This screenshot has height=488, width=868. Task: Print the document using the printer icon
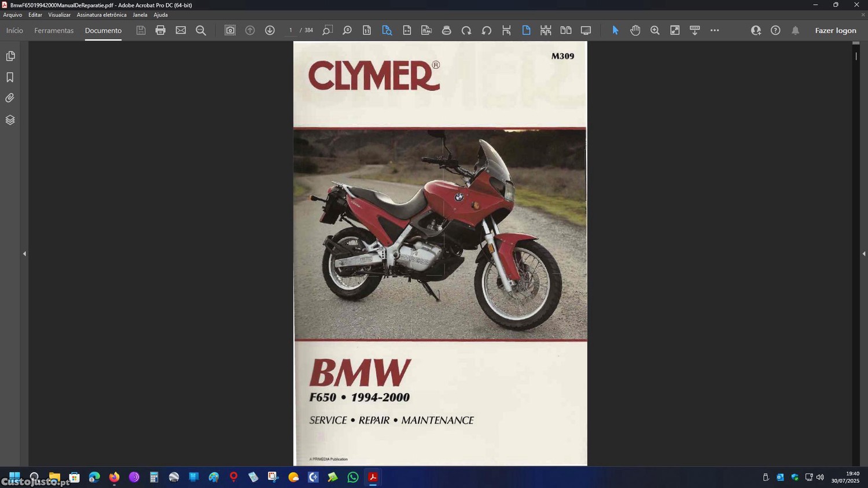pyautogui.click(x=160, y=30)
